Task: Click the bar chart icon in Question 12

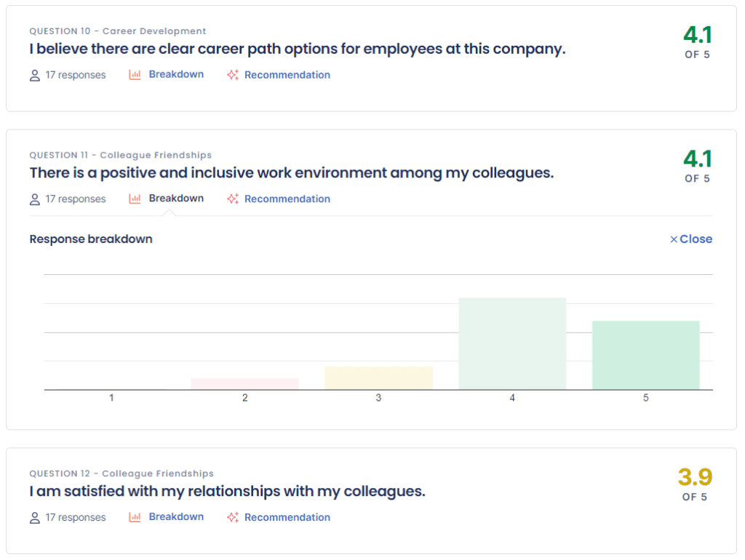Action: point(135,517)
